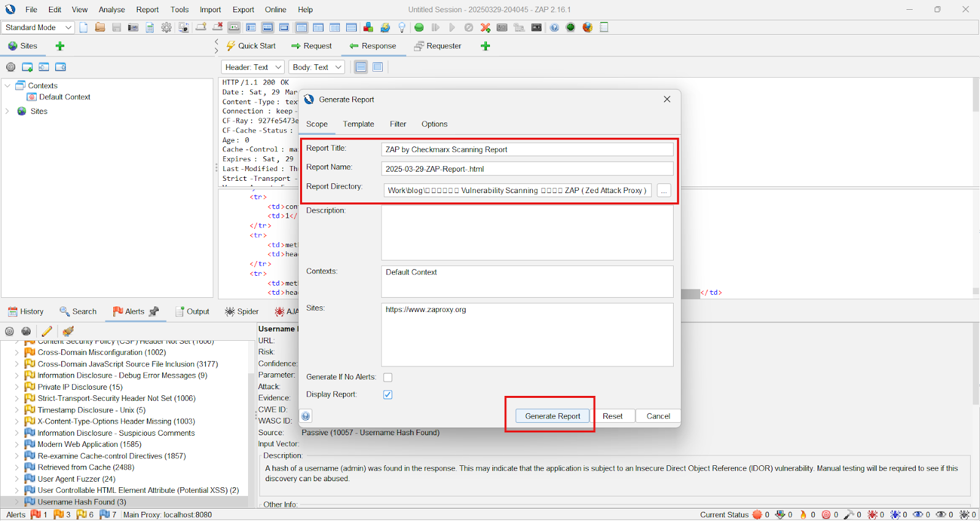
Task: Click the Description text area
Action: click(527, 232)
